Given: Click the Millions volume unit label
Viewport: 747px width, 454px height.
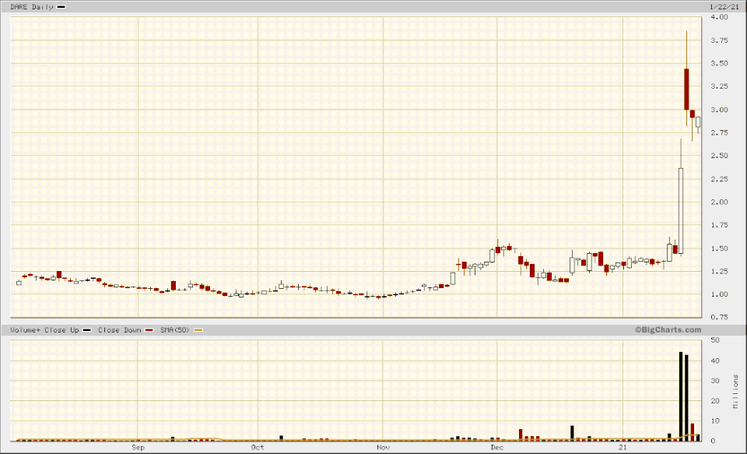Looking at the screenshot, I should (x=736, y=391).
